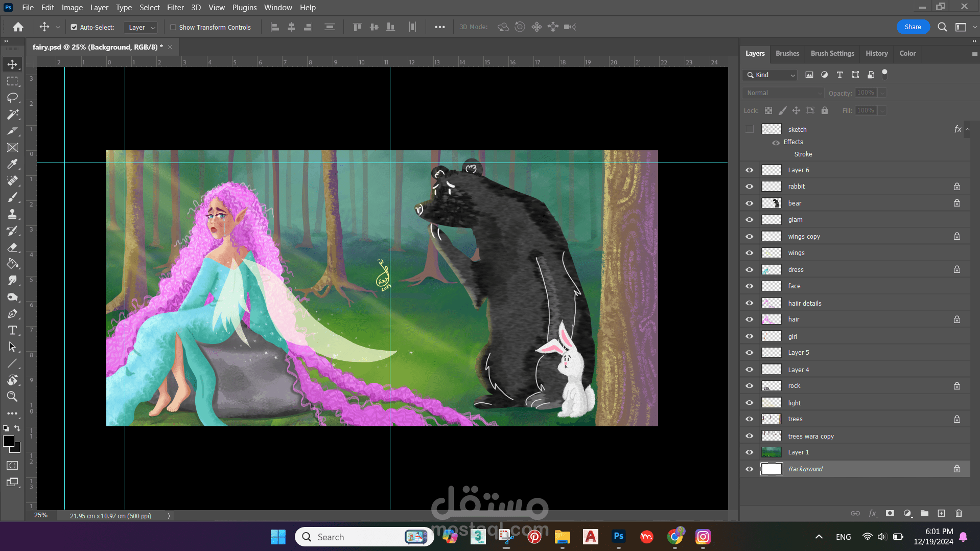
Task: Switch to the Brush Settings tab
Action: pyautogui.click(x=832, y=53)
